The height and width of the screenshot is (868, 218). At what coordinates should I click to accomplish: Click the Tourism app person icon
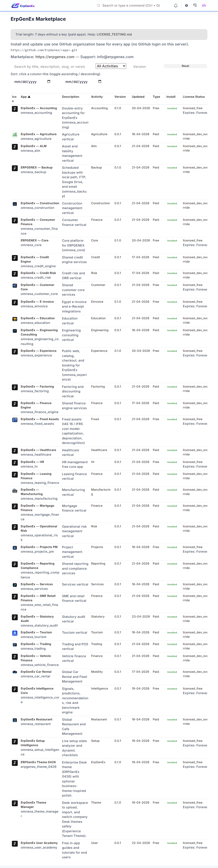tap(15, 633)
